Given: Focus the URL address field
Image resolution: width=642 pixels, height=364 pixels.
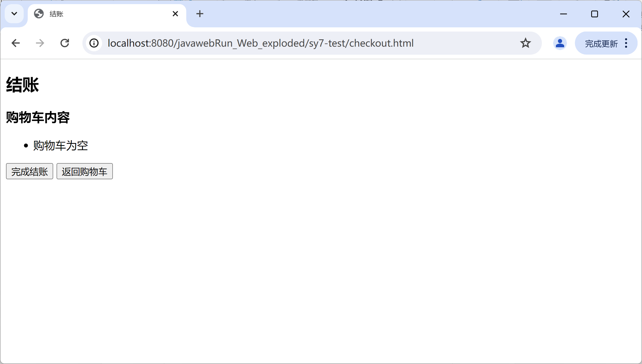Looking at the screenshot, I should [261, 43].
